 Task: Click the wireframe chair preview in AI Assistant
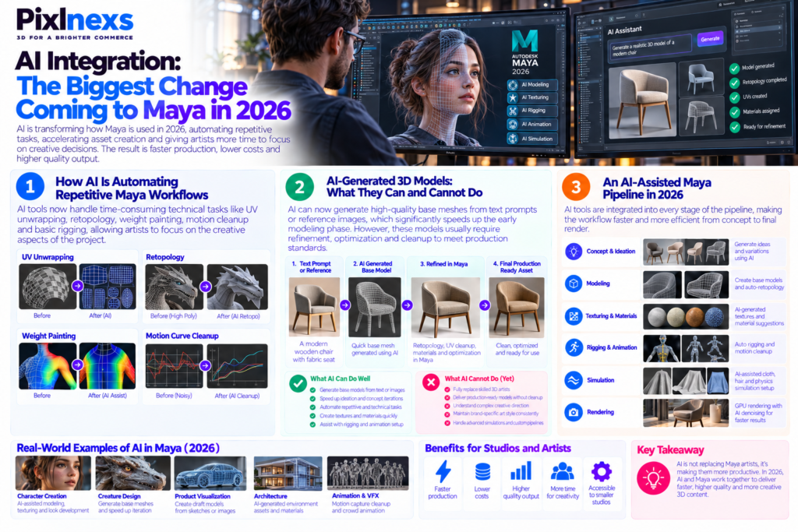702,117
